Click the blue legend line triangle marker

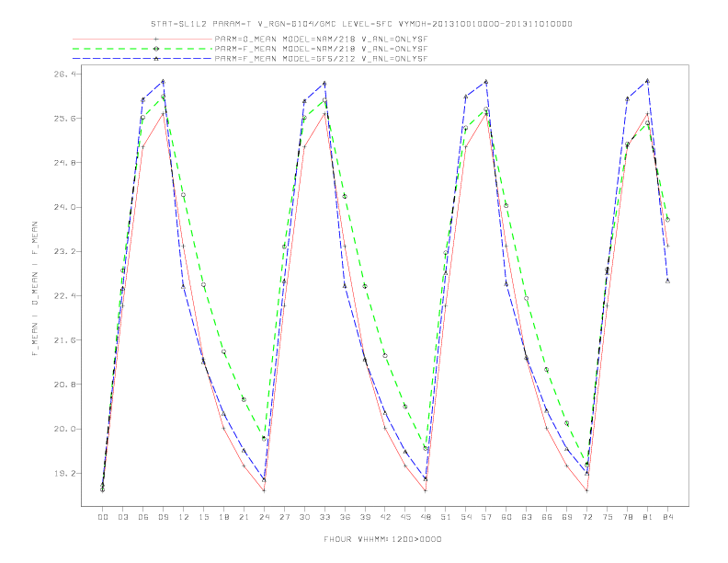click(x=156, y=59)
